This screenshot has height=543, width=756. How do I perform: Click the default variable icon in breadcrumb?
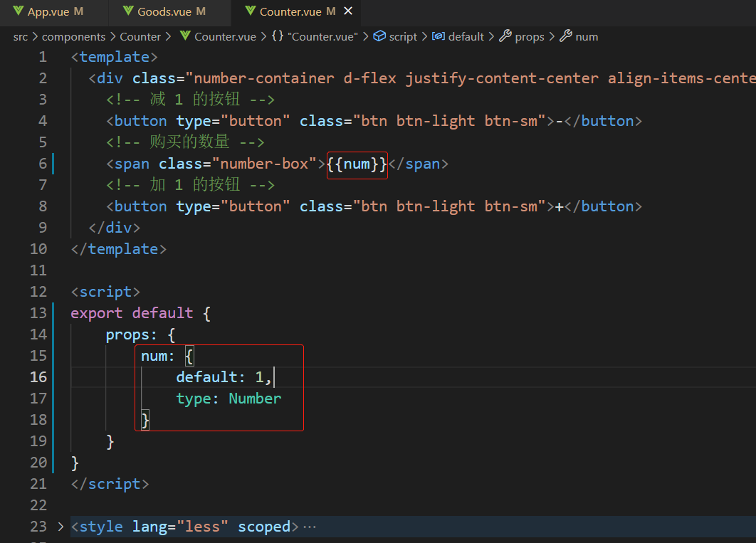click(439, 36)
